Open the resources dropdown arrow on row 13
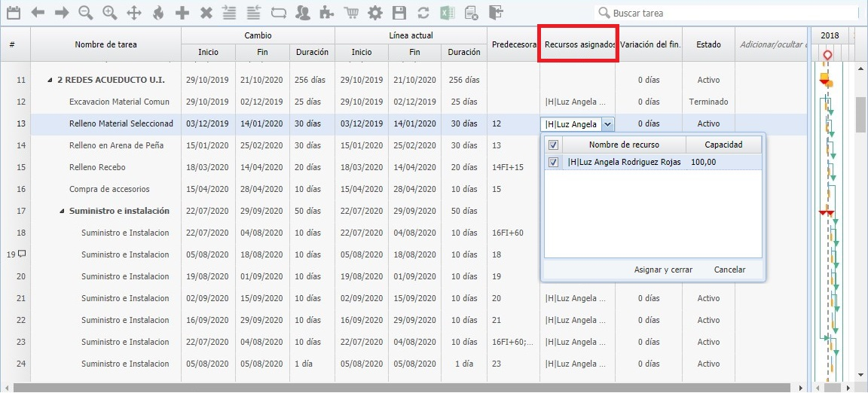Image resolution: width=868 pixels, height=393 pixels. (607, 124)
